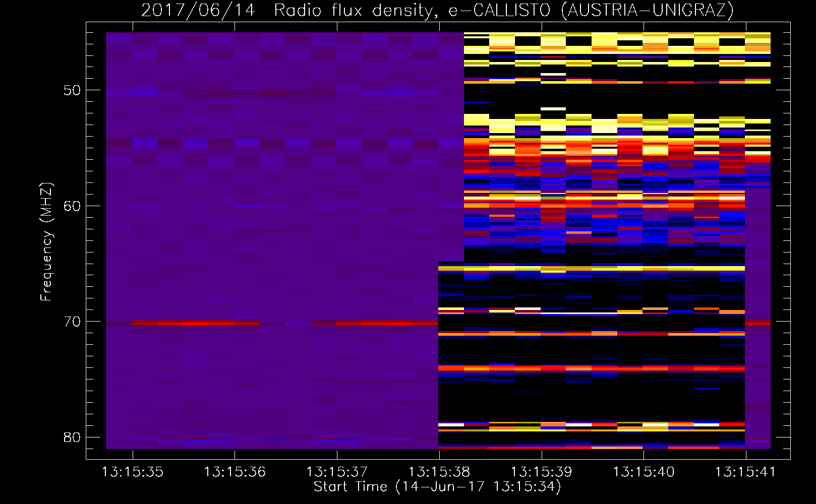The width and height of the screenshot is (816, 504).
Task: Click the 70 MHz frequency tick label
Action: pos(72,322)
